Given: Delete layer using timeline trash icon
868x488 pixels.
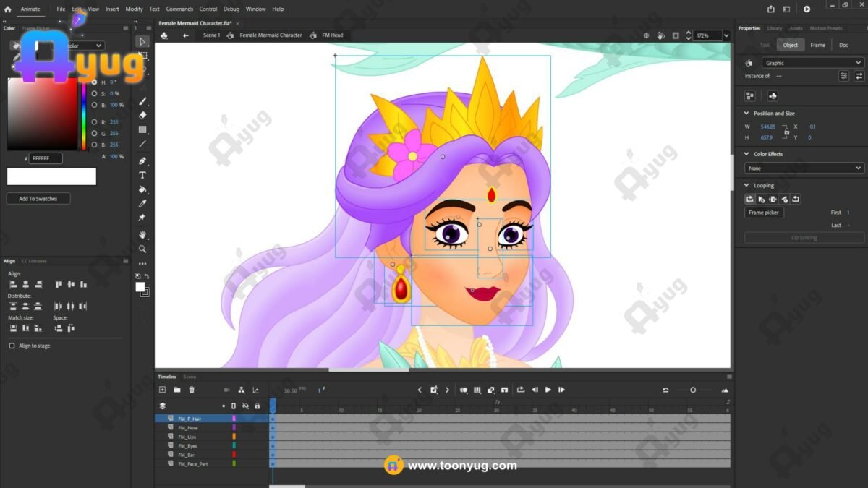Looking at the screenshot, I should [192, 390].
